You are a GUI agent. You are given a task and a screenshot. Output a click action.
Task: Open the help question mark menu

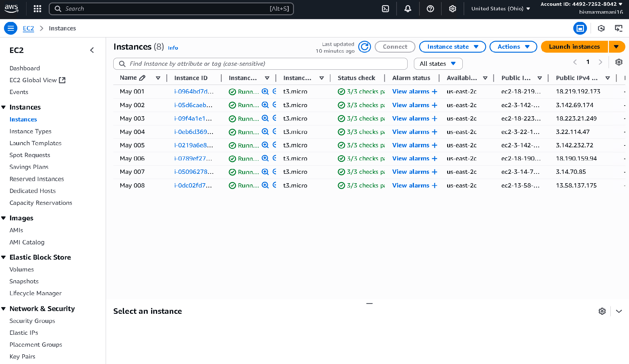[430, 9]
